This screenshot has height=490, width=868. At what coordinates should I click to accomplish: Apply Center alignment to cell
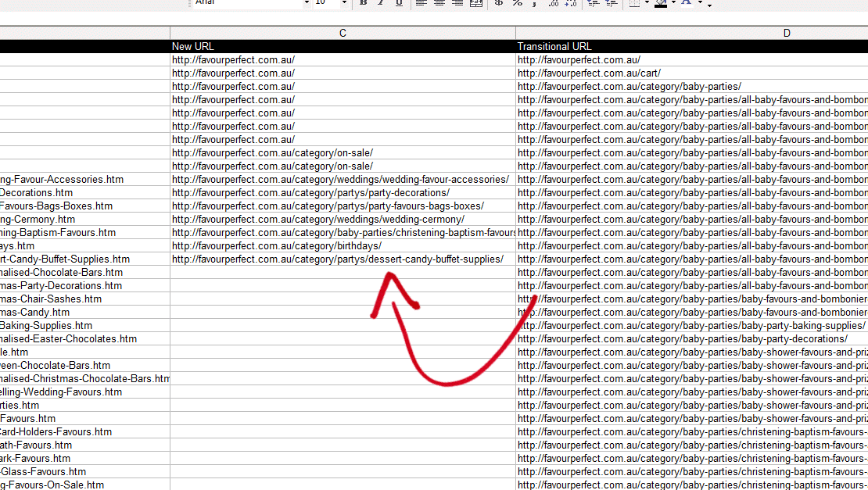pos(439,3)
